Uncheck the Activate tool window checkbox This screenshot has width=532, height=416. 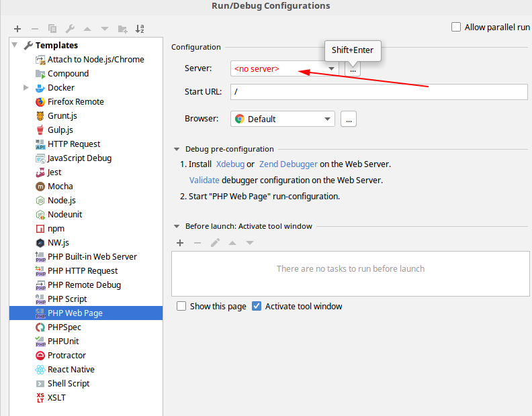(x=257, y=307)
